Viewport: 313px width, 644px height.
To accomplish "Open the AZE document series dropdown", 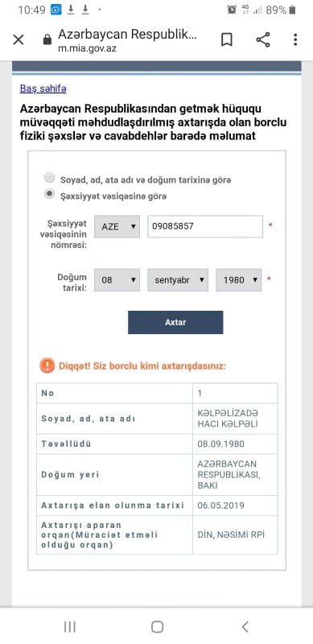I will coord(117,226).
